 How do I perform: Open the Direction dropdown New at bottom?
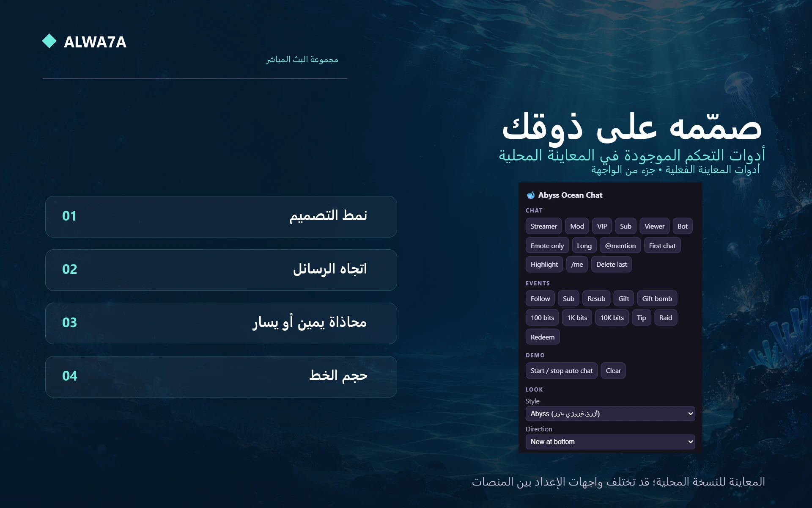[610, 442]
